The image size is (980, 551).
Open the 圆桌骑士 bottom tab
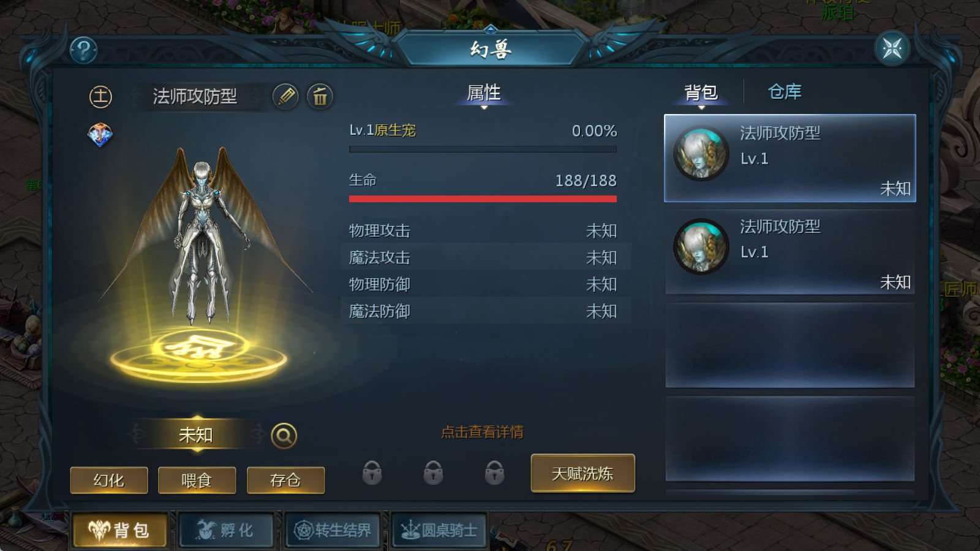[x=439, y=530]
